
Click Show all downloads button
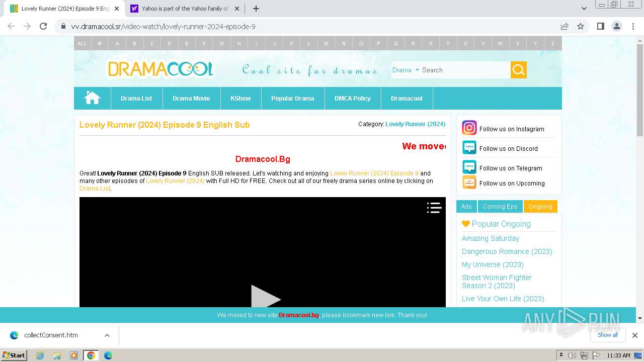[608, 335]
